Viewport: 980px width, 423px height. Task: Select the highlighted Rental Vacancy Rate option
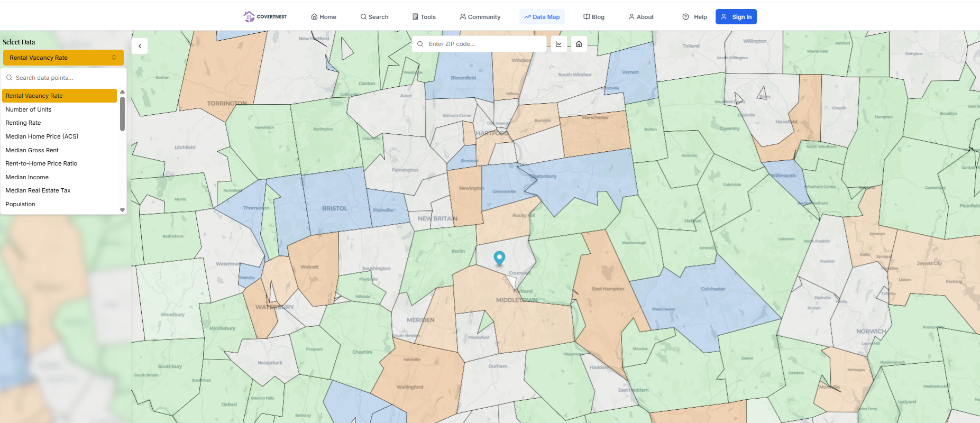pos(59,96)
